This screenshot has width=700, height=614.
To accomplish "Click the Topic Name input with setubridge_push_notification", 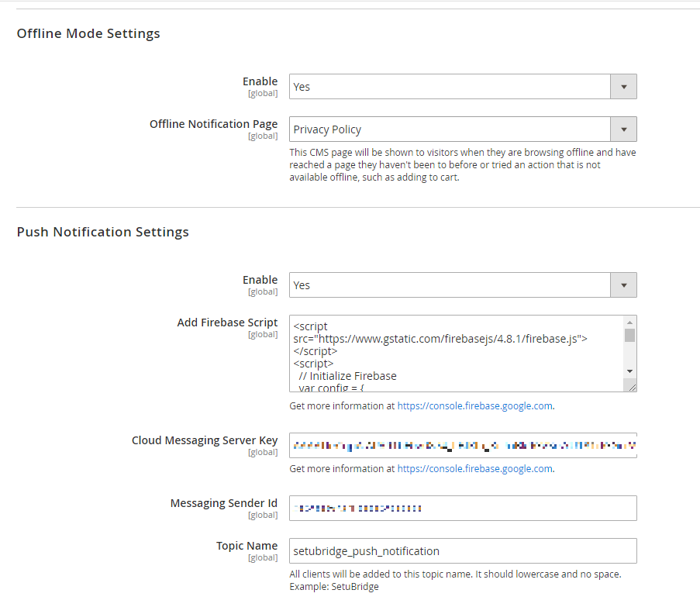I will 463,551.
